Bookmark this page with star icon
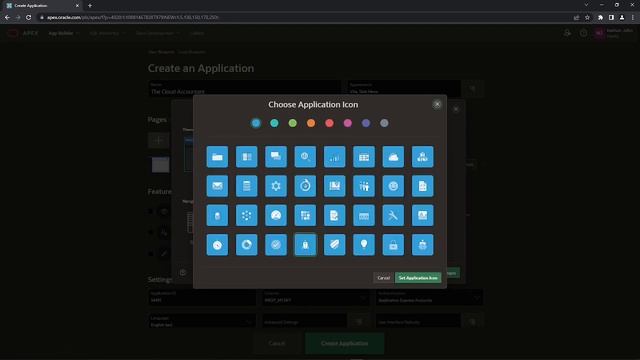640x360 pixels. pyautogui.click(x=587, y=18)
